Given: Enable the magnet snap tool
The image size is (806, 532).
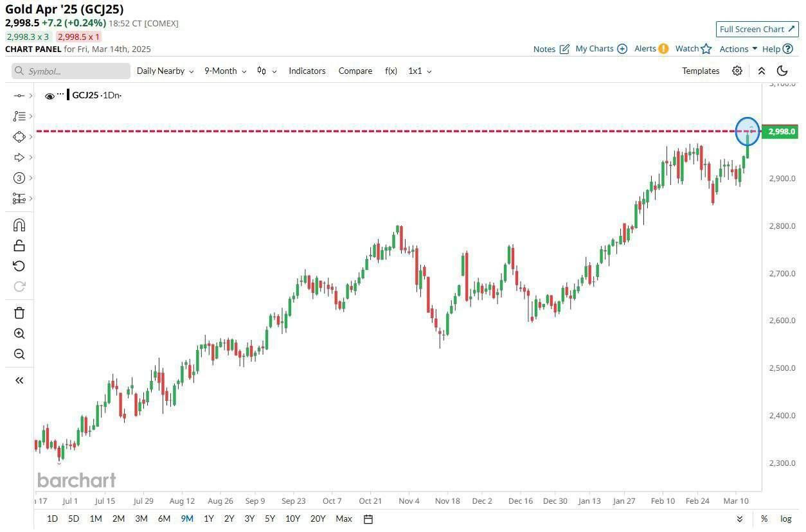Looking at the screenshot, I should tap(19, 225).
